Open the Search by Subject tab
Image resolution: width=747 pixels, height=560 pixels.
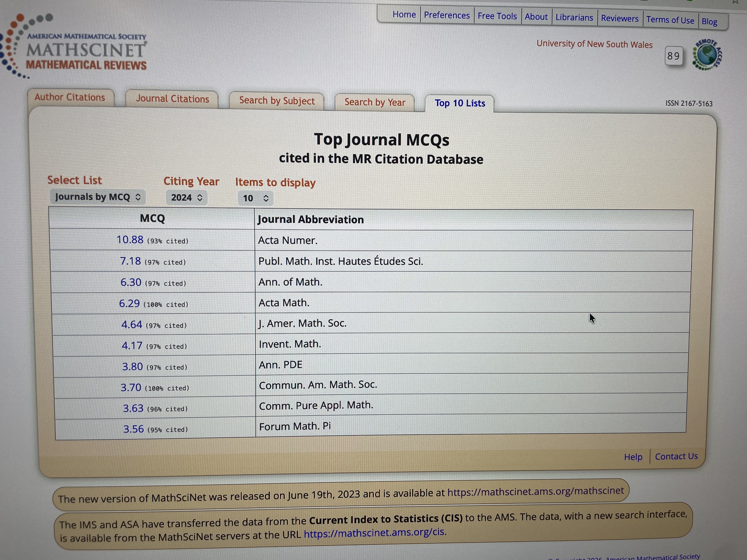pyautogui.click(x=276, y=101)
